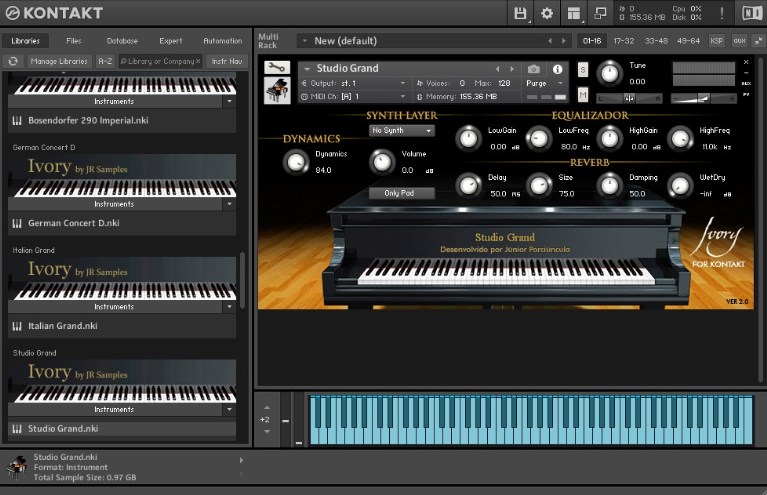
Task: Open the Output st. 1 dropdown
Action: click(353, 83)
